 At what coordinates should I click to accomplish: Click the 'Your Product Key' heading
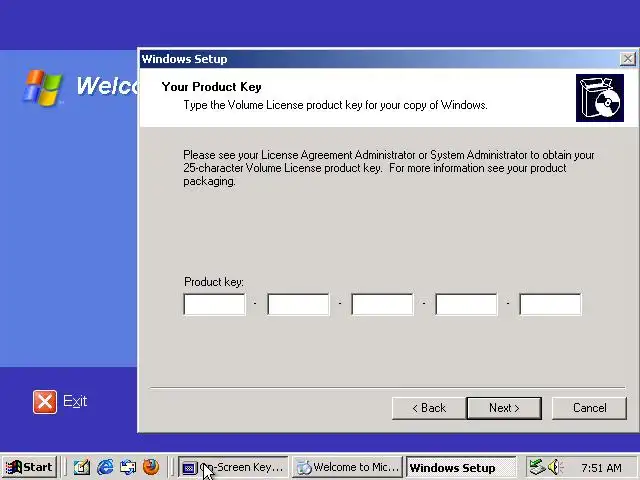tap(211, 87)
